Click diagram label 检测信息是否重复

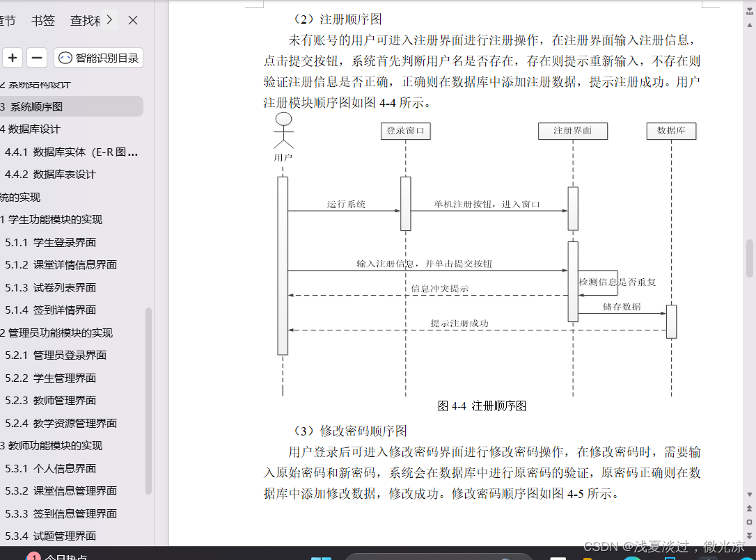(617, 282)
